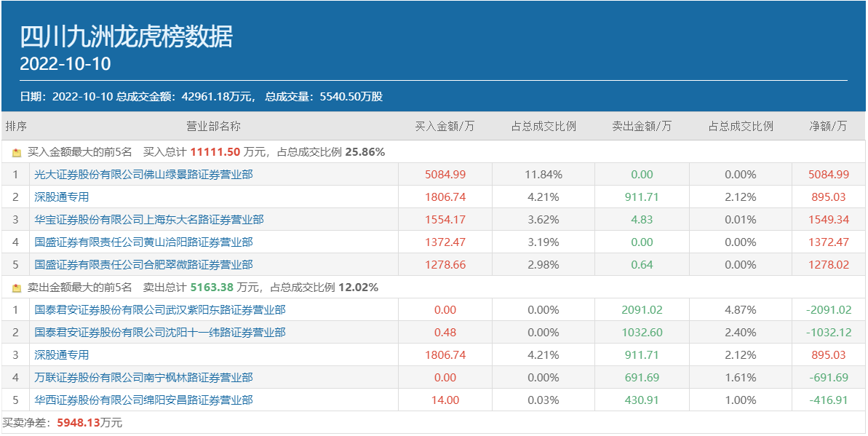Open 国泰君安武汉紫阳东路证券营业部 link
The width and height of the screenshot is (868, 436).
[x=159, y=310]
